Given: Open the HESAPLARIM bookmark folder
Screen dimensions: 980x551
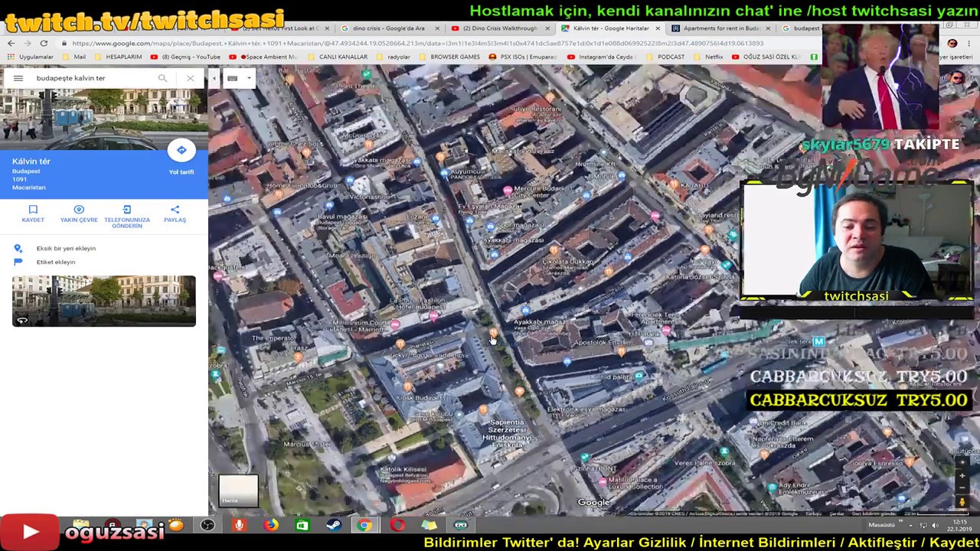Looking at the screenshot, I should 118,57.
